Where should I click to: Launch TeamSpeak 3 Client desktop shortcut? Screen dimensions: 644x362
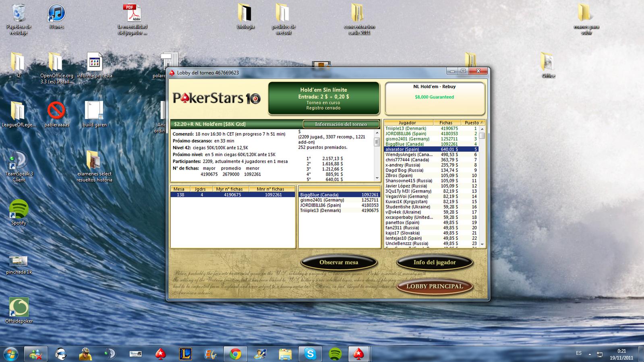pos(19,166)
